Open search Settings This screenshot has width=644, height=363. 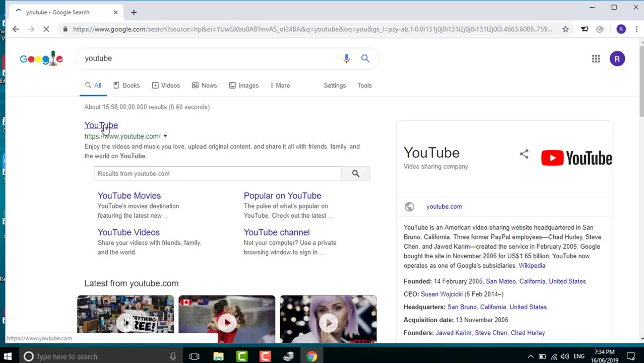point(335,86)
